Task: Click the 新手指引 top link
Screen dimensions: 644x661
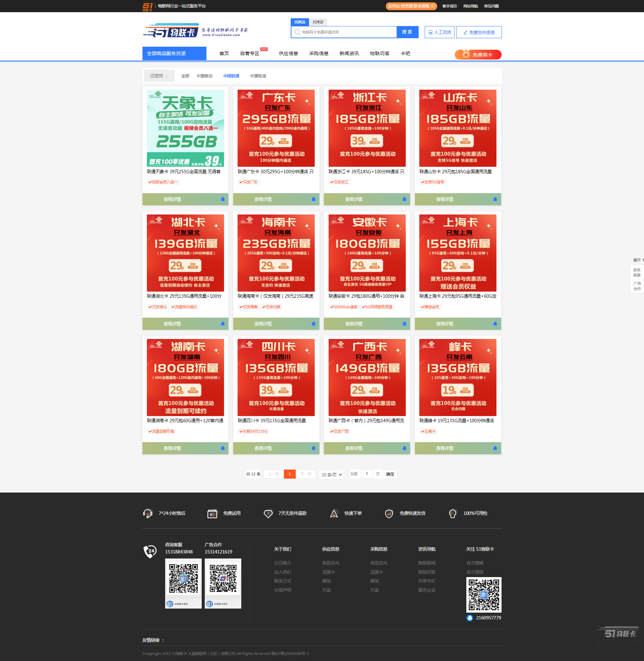Action: 450,6
